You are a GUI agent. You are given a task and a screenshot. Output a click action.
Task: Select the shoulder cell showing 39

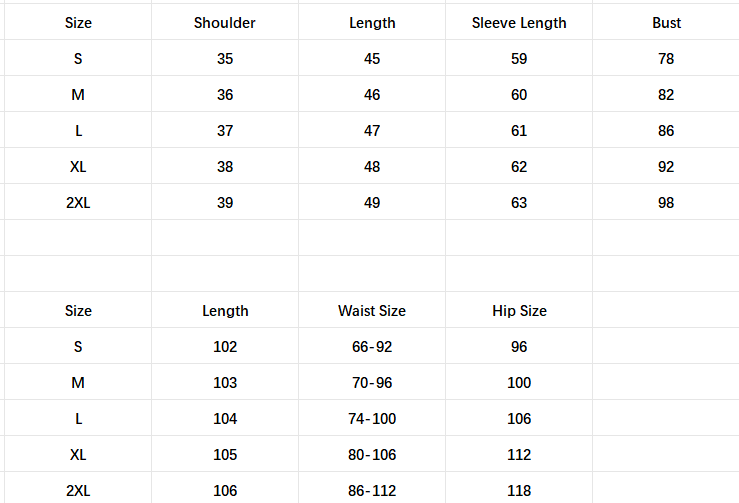(x=225, y=203)
